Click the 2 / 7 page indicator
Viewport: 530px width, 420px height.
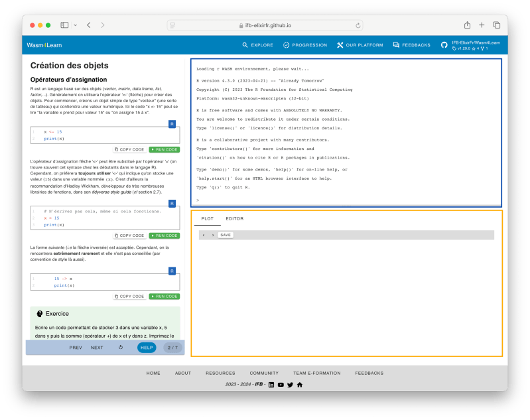point(172,348)
